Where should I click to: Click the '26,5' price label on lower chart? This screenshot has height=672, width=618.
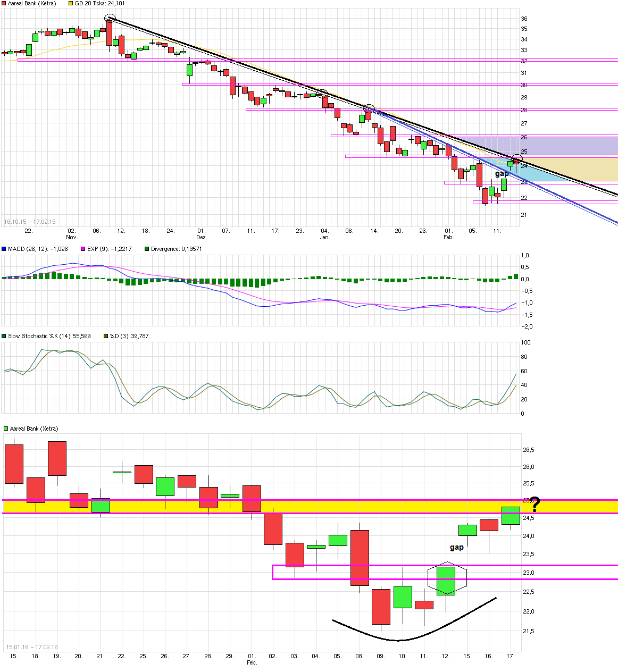click(529, 450)
